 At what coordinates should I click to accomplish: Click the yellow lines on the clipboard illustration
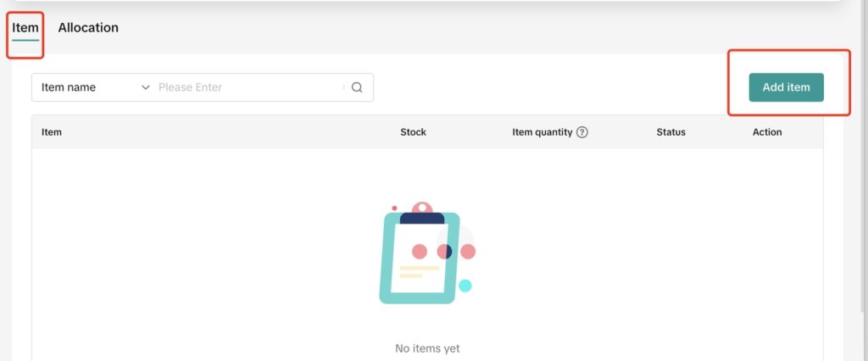coord(420,272)
